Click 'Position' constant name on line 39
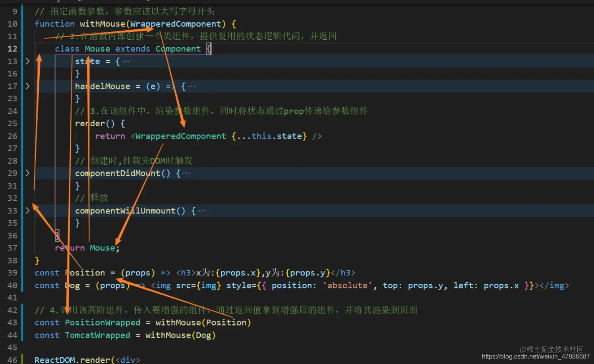Screen dimensions: 594x364 [85, 273]
